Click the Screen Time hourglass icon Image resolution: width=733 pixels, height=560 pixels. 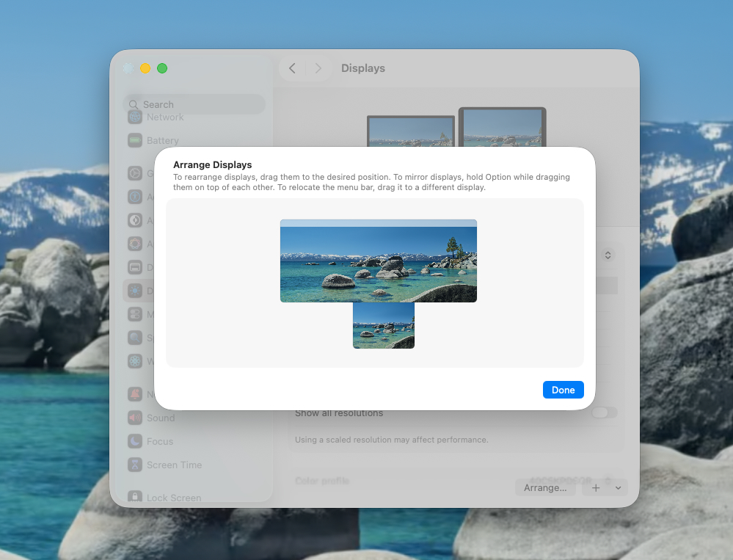click(135, 465)
